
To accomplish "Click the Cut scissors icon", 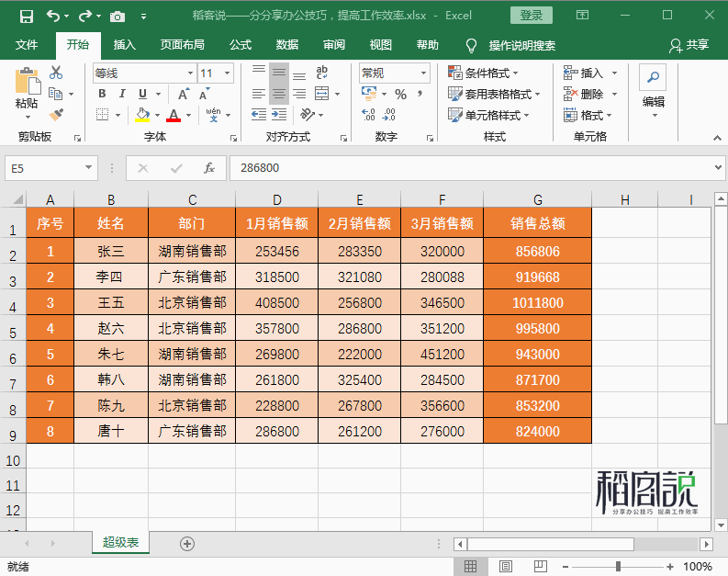I will point(56,72).
